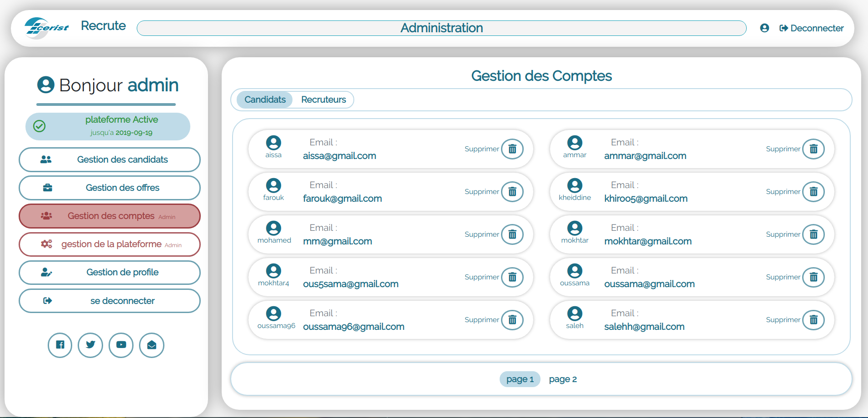Click Supprimer label for mokhtar4
The width and height of the screenshot is (868, 418).
click(x=481, y=277)
